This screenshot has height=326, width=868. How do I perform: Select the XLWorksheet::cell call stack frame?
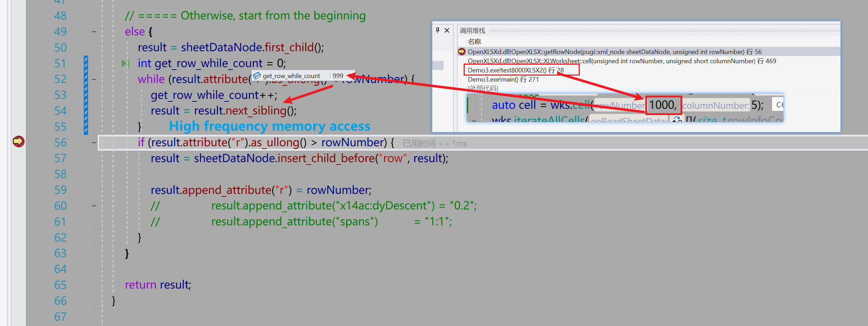click(622, 61)
